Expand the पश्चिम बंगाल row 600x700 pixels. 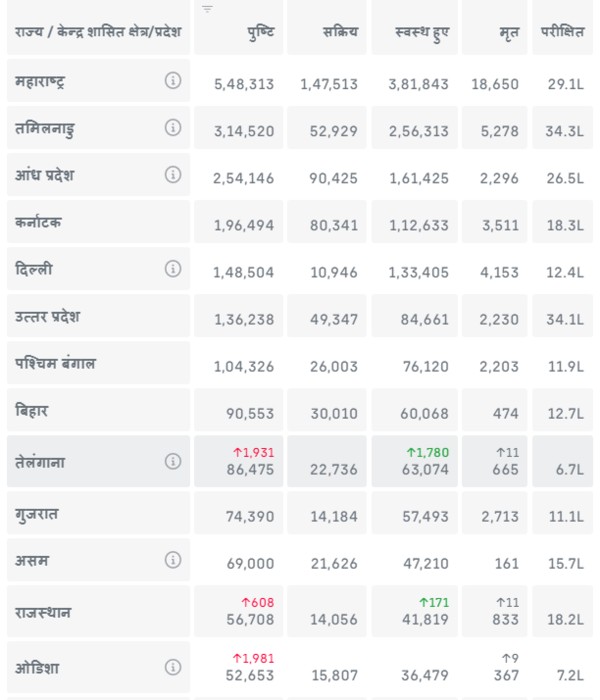[98, 365]
